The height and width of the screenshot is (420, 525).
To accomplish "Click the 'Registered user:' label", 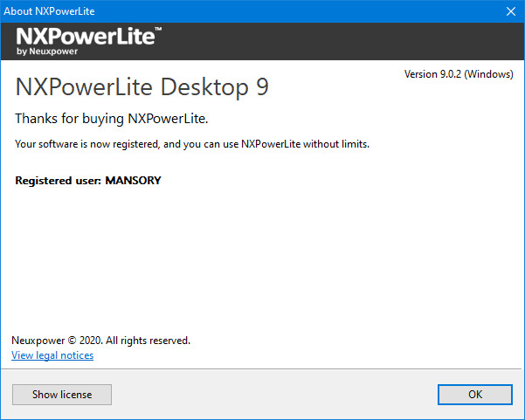I will [58, 181].
